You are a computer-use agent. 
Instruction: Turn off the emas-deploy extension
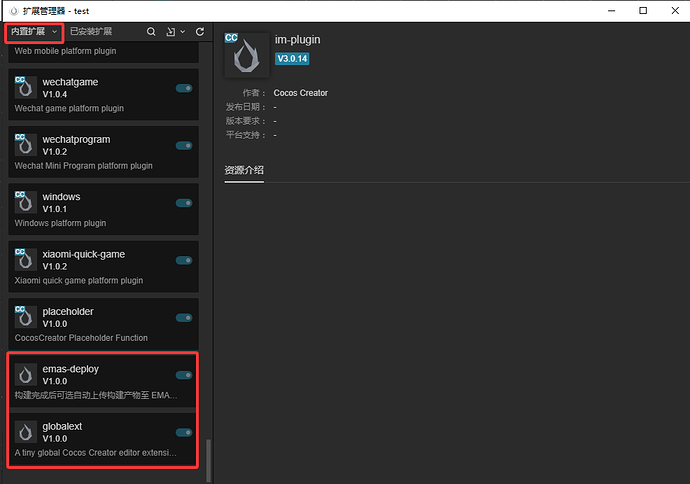tap(184, 375)
